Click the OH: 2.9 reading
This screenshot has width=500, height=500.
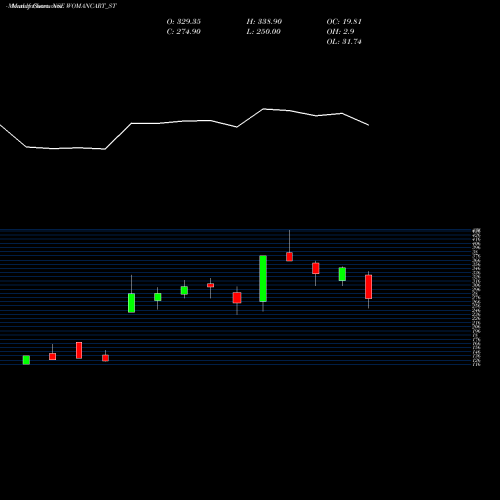[340, 31]
